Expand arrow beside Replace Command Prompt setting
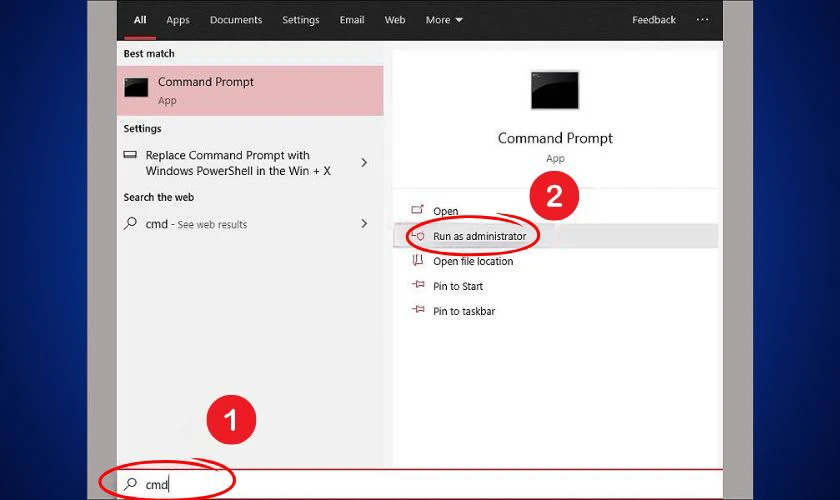 [x=364, y=162]
